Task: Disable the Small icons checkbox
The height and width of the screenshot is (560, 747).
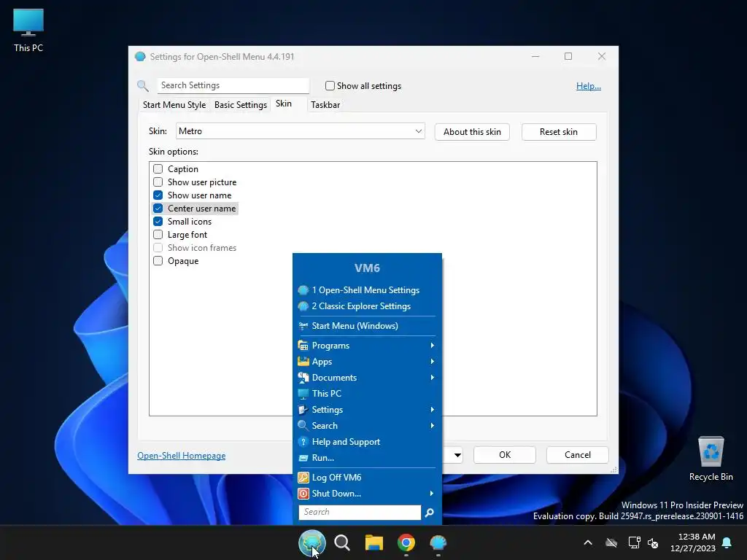Action: tap(158, 222)
